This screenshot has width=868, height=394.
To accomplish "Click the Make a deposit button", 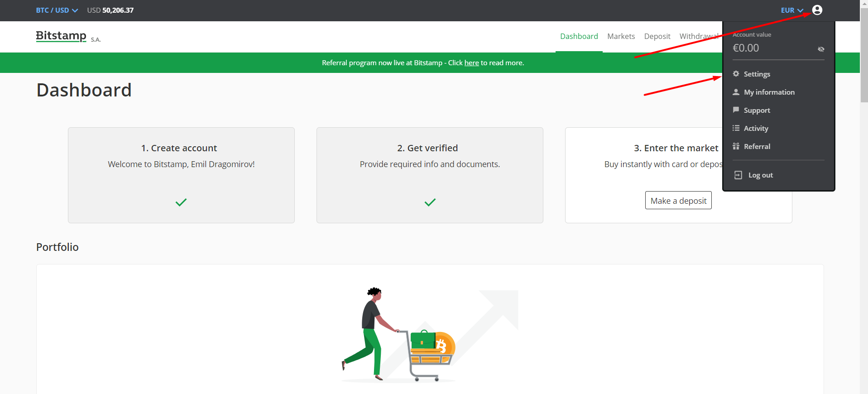I will tap(678, 201).
